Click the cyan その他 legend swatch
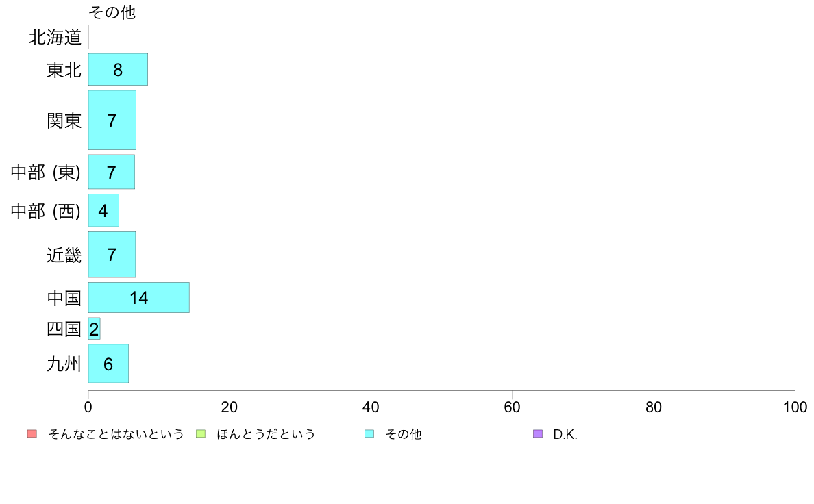This screenshot has width=814, height=504. pyautogui.click(x=369, y=433)
